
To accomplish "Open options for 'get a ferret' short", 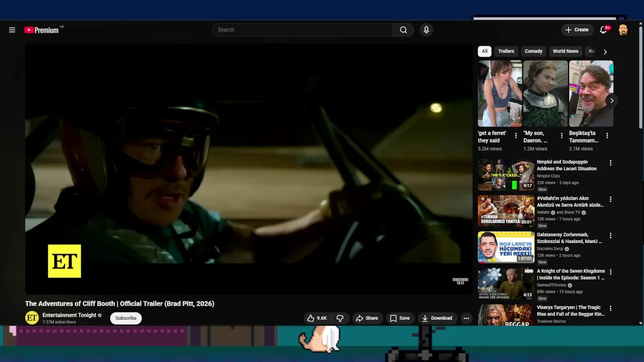I will point(516,136).
